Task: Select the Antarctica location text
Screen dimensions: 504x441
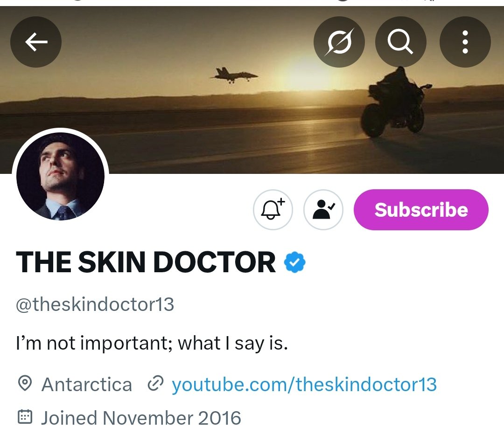Action: [x=87, y=385]
